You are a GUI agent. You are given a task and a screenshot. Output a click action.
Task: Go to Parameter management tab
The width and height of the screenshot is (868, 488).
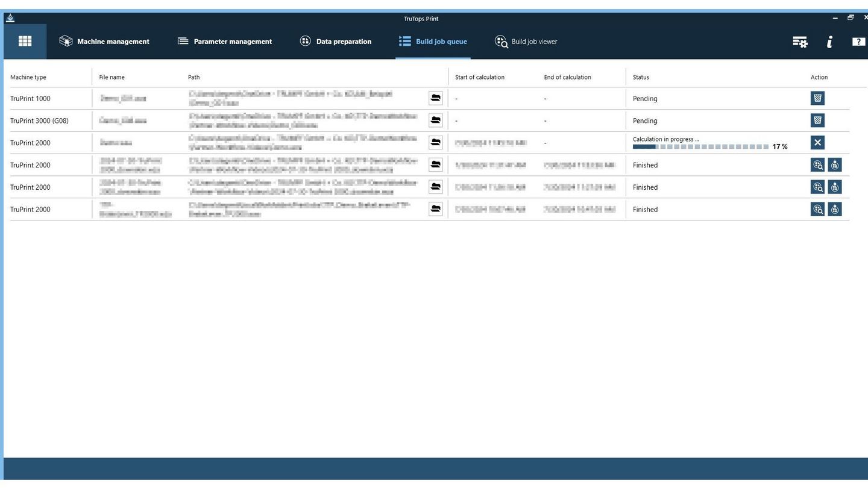[225, 42]
